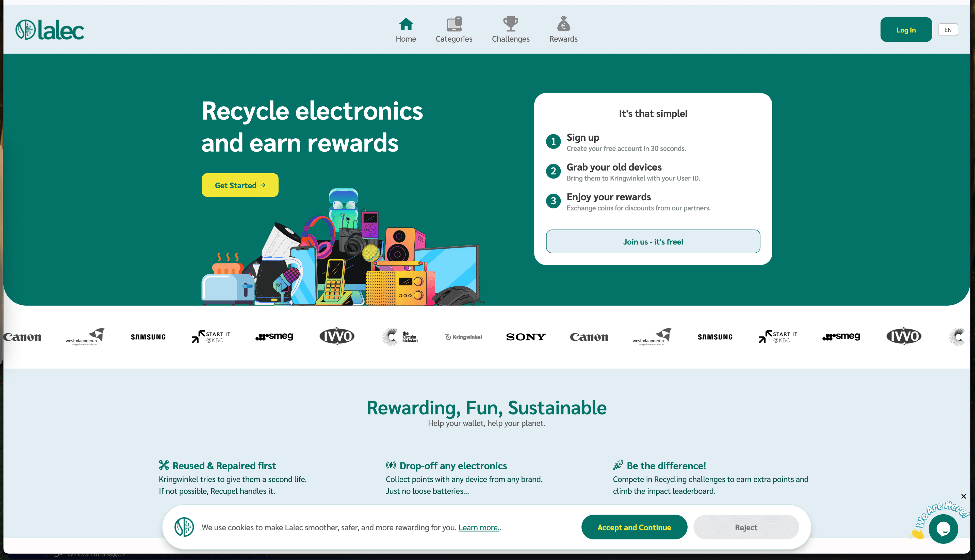Click the Kringwinkel partner logo
This screenshot has width=975, height=560.
[463, 337]
